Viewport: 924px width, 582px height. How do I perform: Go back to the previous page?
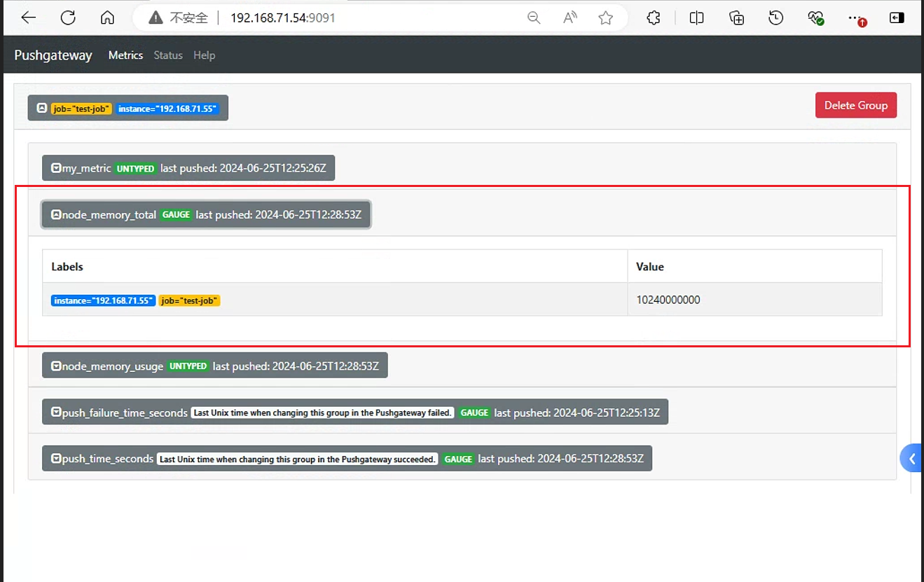click(x=28, y=18)
